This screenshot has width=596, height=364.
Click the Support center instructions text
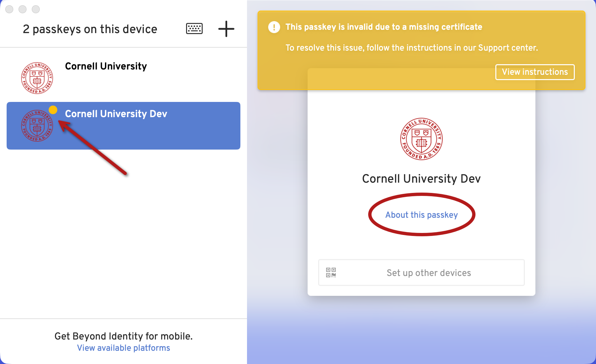click(412, 48)
